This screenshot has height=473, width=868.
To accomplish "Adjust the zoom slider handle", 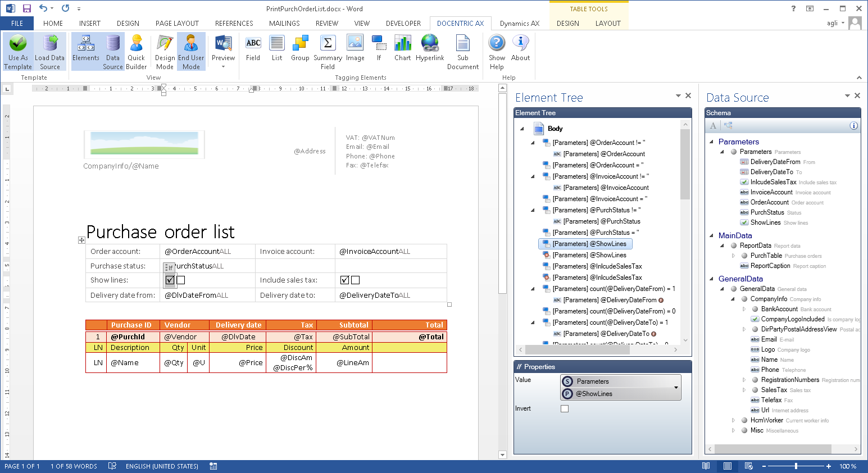I will [796, 466].
